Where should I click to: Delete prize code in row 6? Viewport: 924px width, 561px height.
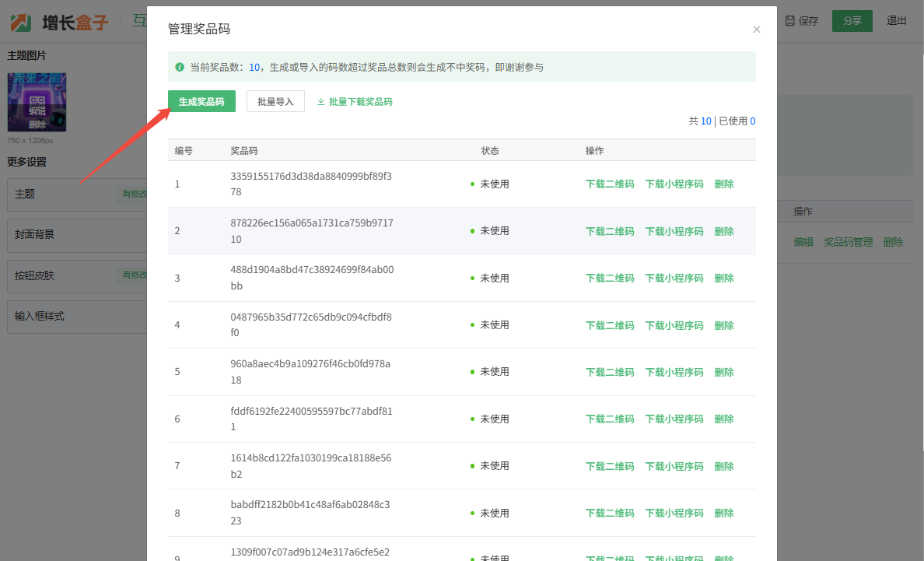click(723, 419)
